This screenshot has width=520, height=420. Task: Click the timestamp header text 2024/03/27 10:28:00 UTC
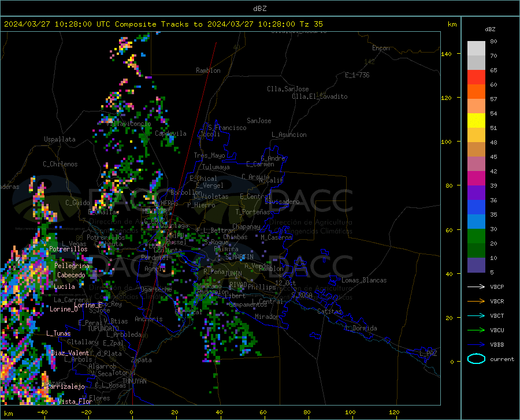coord(57,24)
